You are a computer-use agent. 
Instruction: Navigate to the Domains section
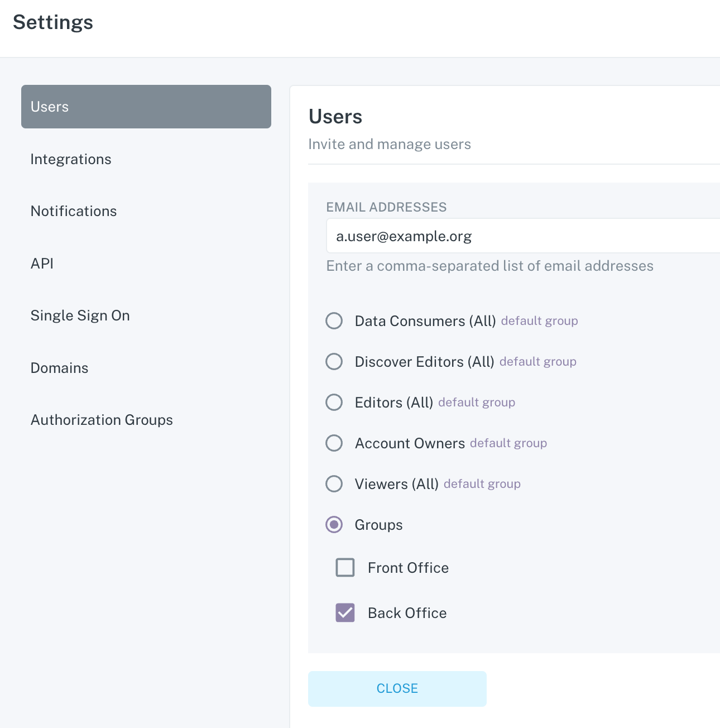[x=59, y=368]
